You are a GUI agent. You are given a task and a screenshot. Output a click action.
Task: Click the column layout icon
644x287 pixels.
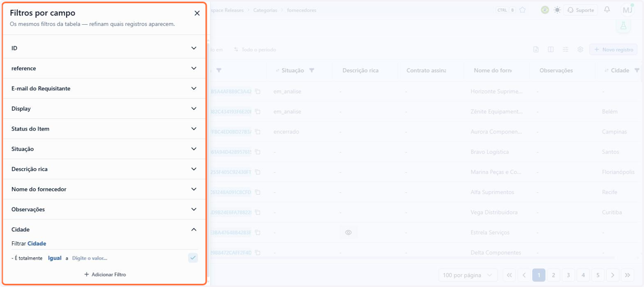[x=551, y=49]
